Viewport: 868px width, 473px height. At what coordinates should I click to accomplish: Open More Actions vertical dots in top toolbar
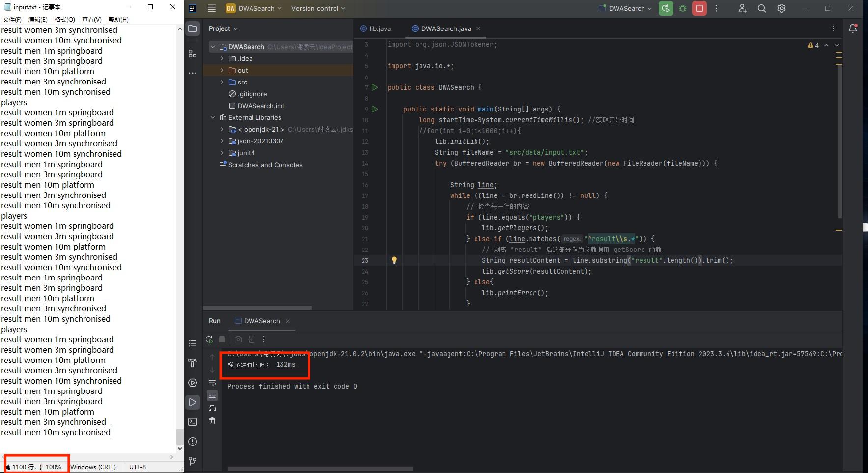pyautogui.click(x=716, y=8)
